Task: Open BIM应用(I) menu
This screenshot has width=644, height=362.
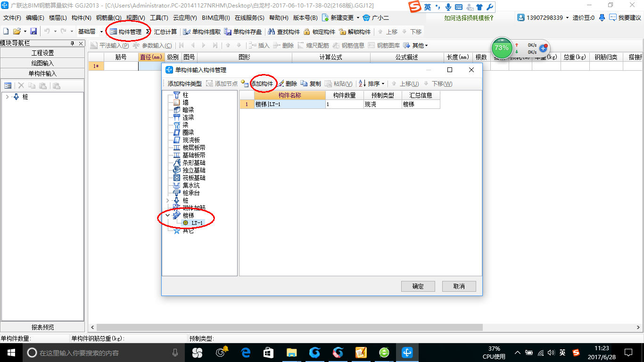Action: (x=215, y=18)
